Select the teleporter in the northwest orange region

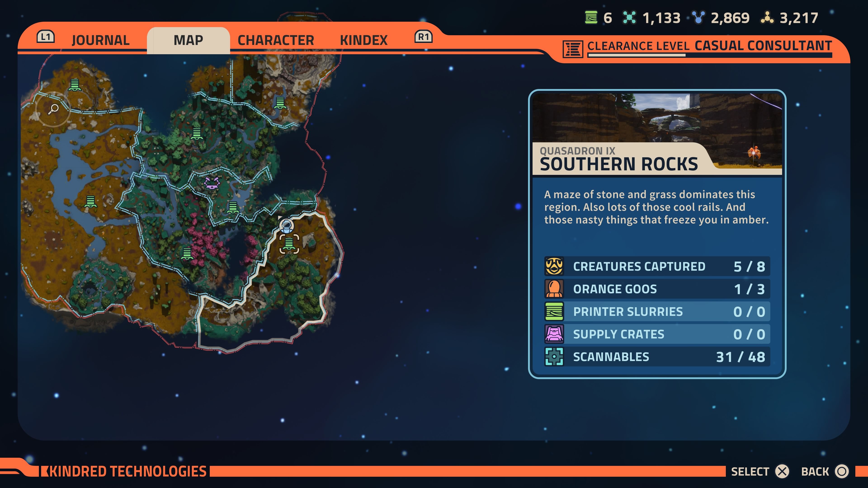[x=74, y=85]
